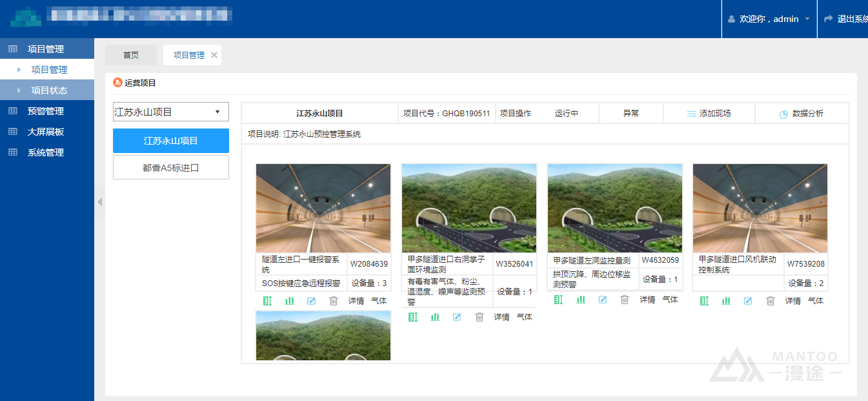
Task: Close the 项目管理 tab
Action: point(214,56)
